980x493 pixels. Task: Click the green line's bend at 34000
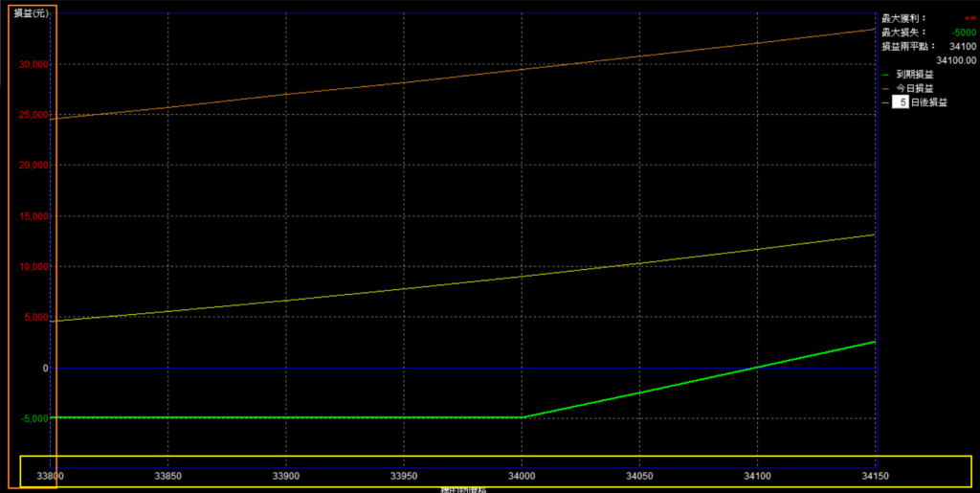(522, 417)
